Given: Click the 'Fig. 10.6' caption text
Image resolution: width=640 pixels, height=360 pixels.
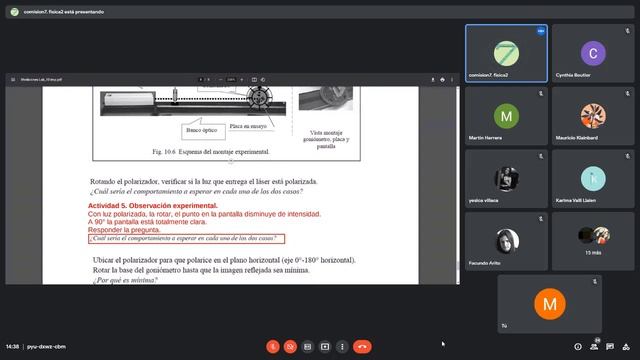Looking at the screenshot, I should pos(211,151).
